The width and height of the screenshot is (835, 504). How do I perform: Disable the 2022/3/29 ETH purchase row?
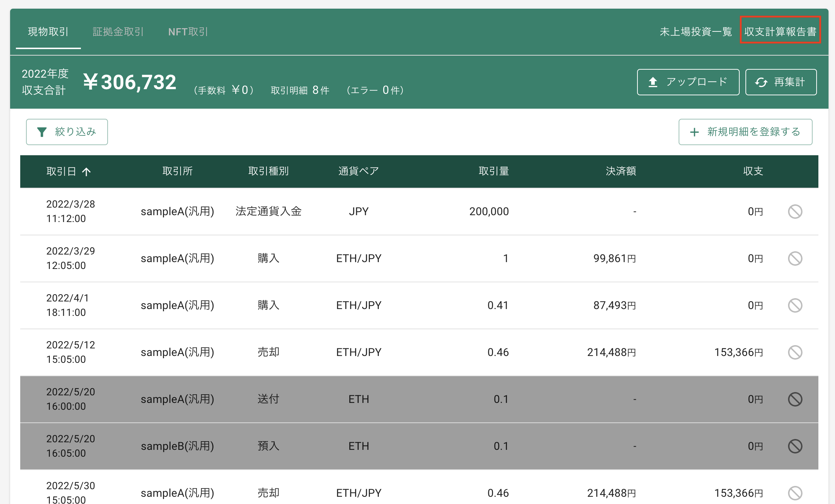click(795, 258)
